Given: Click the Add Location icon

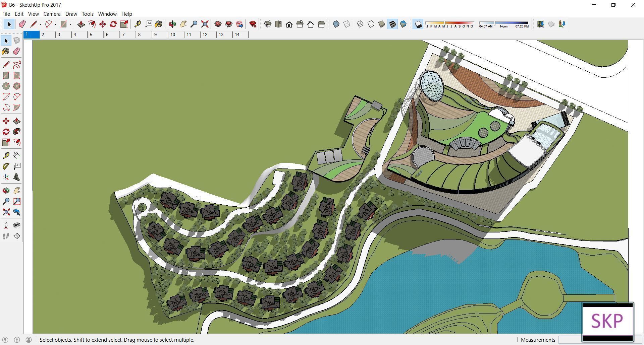Looking at the screenshot, I should pos(540,24).
